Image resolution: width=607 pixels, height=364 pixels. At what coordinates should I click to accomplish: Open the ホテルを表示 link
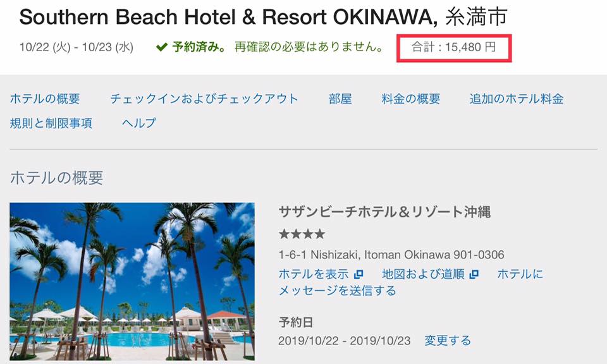(314, 274)
